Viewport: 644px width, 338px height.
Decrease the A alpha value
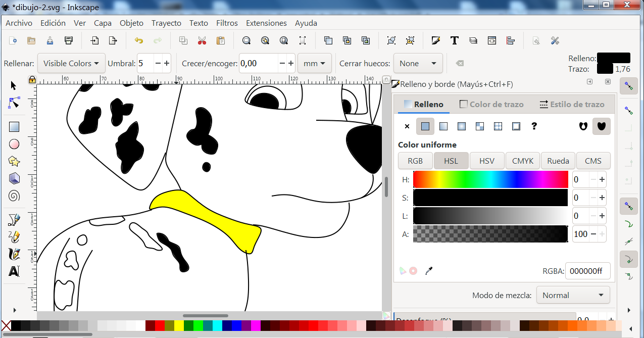click(x=594, y=234)
